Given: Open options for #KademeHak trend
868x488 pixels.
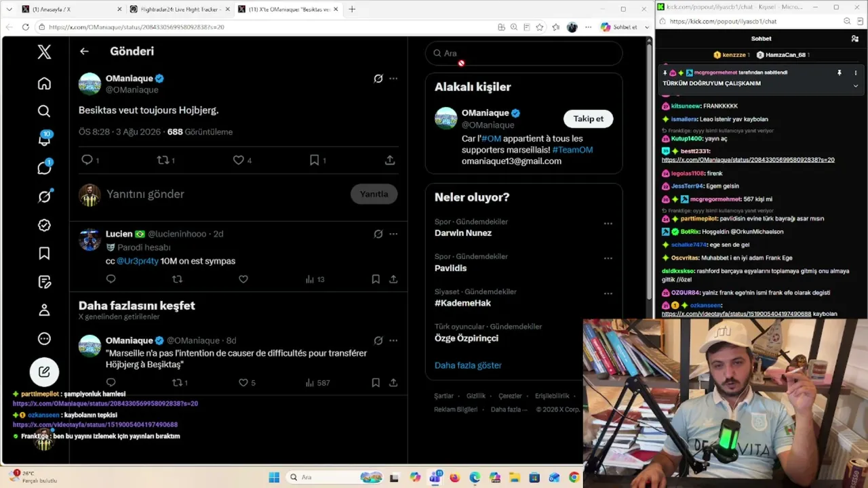Looking at the screenshot, I should pyautogui.click(x=608, y=293).
